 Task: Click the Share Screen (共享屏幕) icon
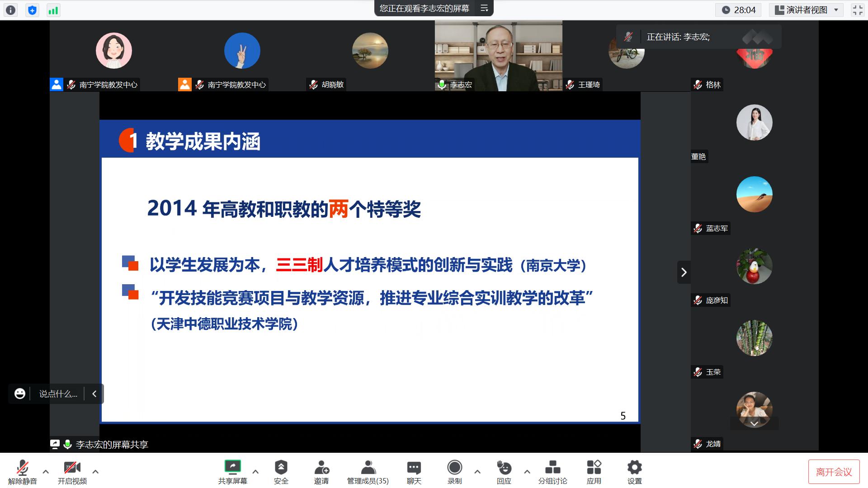tap(233, 468)
